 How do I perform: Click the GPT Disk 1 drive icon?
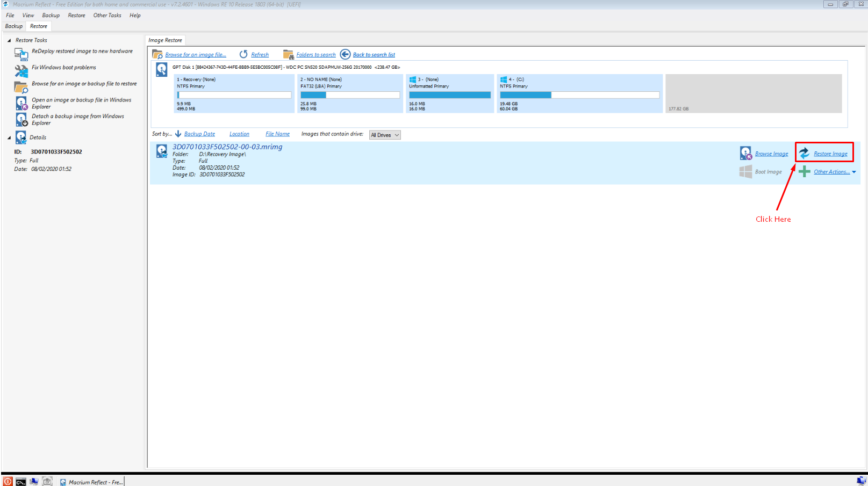pos(161,70)
